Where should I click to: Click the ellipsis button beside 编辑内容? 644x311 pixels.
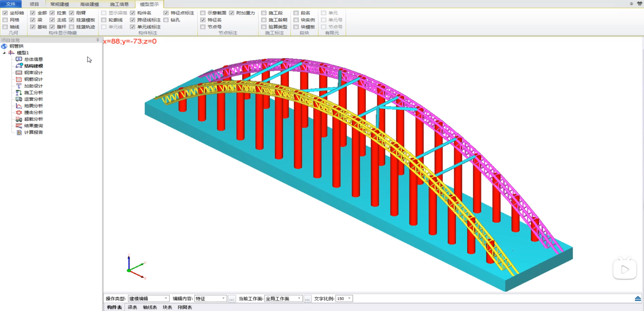[231, 298]
